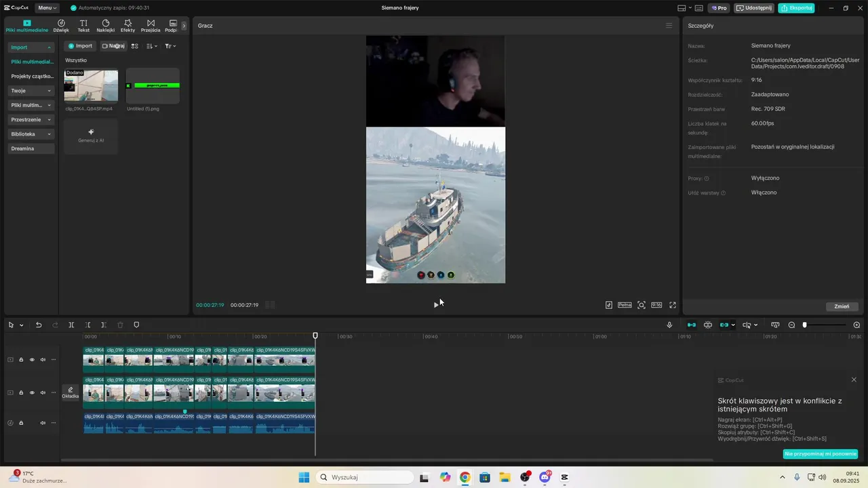Screen dimensions: 868x488
Task: Click the Eksportuj export button
Action: click(x=796, y=8)
